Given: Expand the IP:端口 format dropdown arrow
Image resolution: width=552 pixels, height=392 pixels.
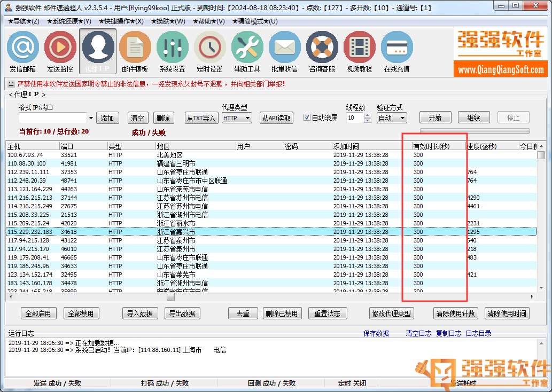Looking at the screenshot, I should [x=91, y=118].
